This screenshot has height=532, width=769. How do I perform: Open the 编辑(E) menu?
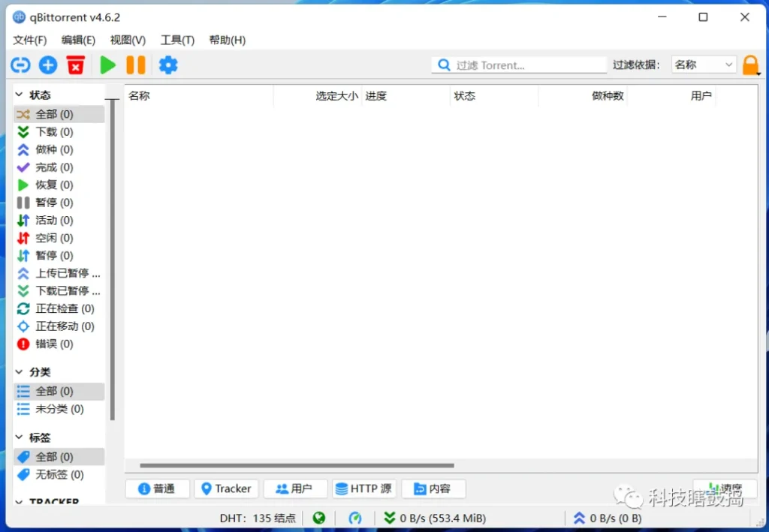point(78,41)
